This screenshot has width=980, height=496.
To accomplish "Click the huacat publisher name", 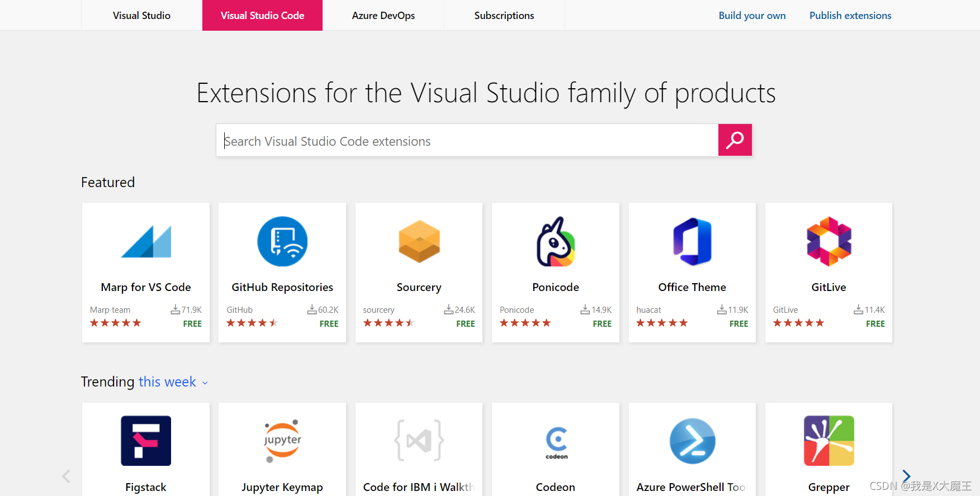I will pos(648,310).
